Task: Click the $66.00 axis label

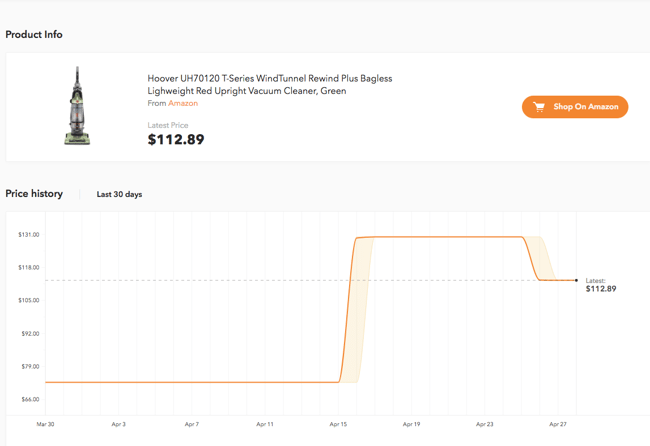Action: coord(30,399)
